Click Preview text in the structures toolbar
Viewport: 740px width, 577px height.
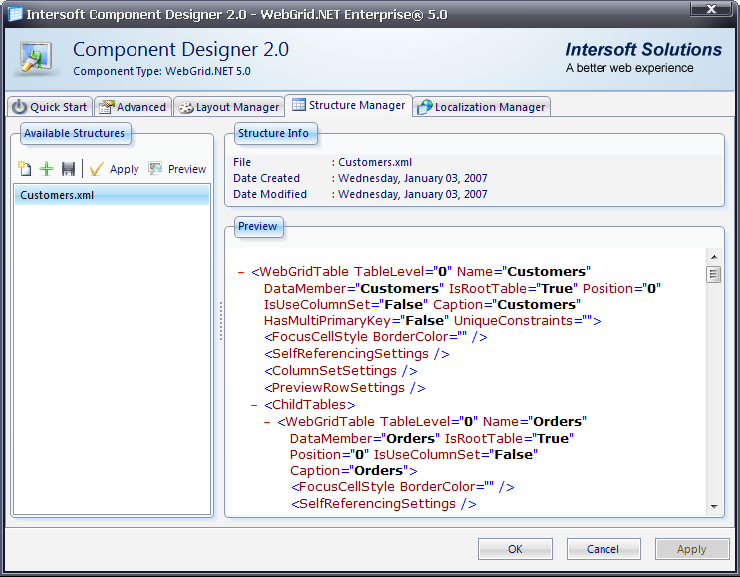pos(187,169)
